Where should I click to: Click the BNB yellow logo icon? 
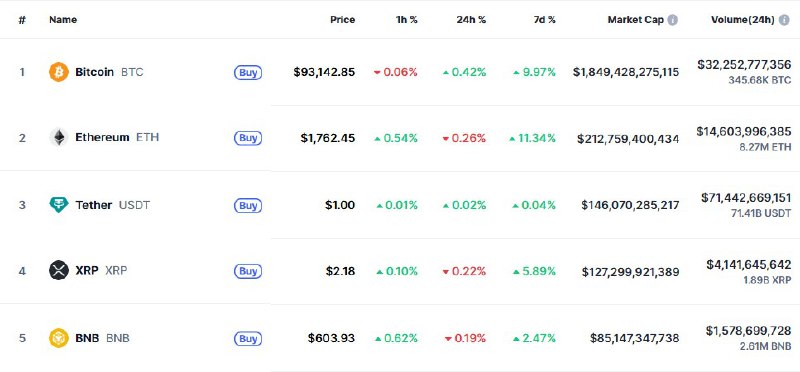pyautogui.click(x=59, y=338)
